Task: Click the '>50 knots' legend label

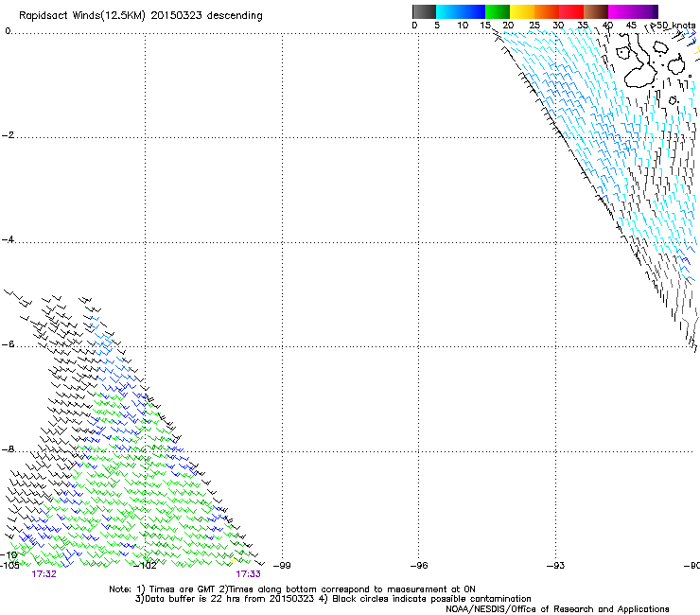Action: click(x=673, y=25)
